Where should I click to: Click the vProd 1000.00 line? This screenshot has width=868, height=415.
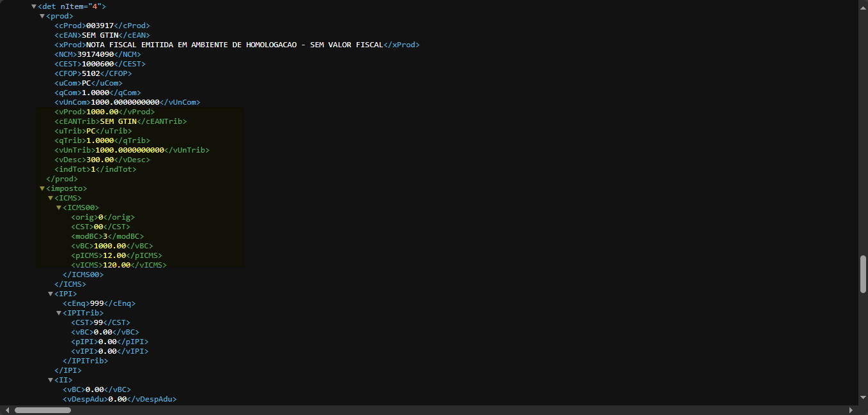[104, 112]
